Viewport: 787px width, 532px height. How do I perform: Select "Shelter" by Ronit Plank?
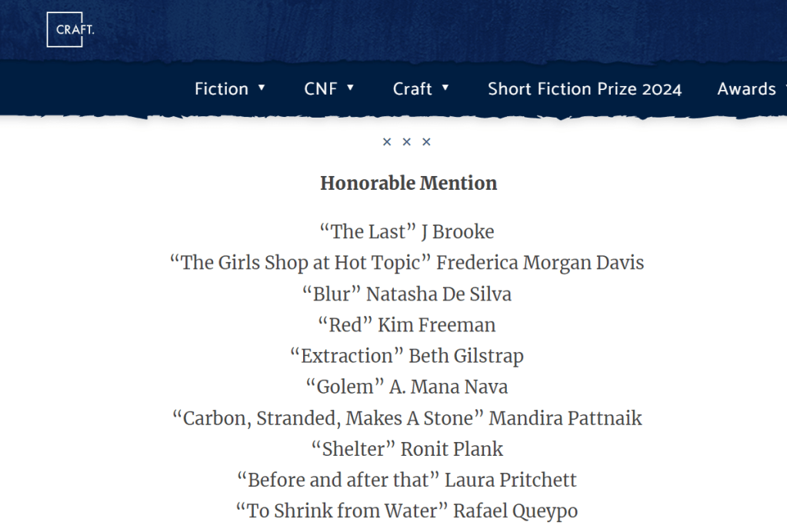tap(406, 449)
